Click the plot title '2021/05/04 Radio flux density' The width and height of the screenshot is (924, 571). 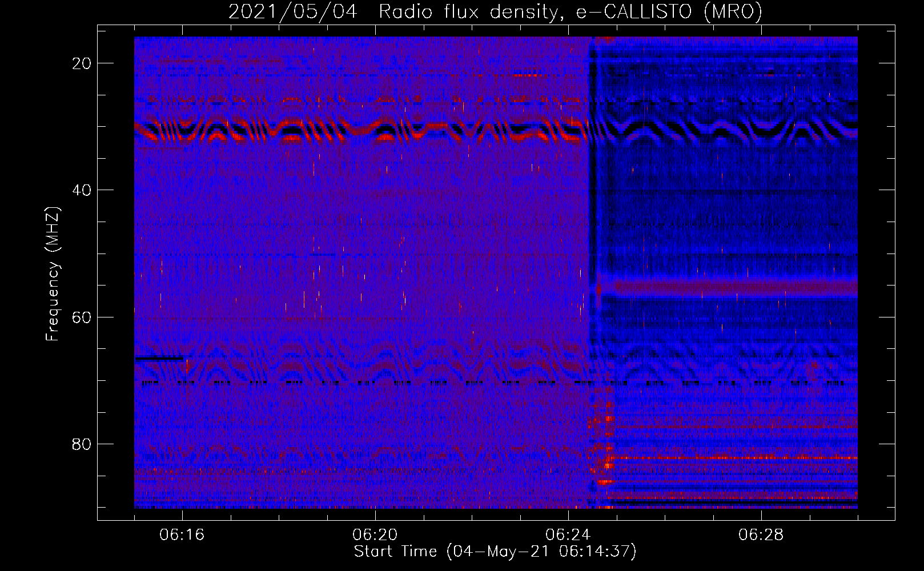[495, 11]
